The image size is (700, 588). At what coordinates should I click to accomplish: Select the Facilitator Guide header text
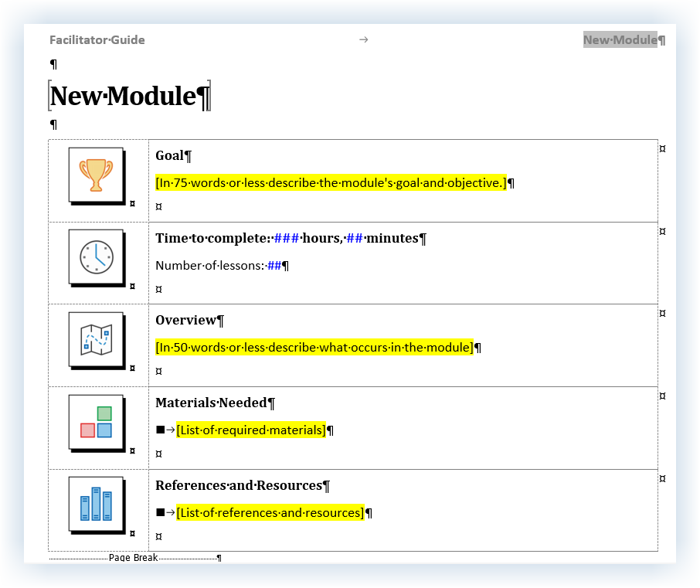(97, 39)
